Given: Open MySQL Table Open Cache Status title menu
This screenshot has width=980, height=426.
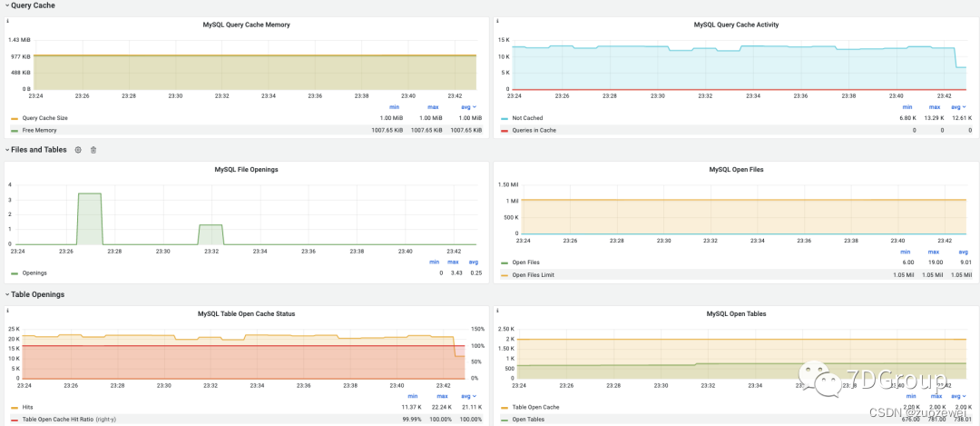Looking at the screenshot, I should pyautogui.click(x=246, y=314).
